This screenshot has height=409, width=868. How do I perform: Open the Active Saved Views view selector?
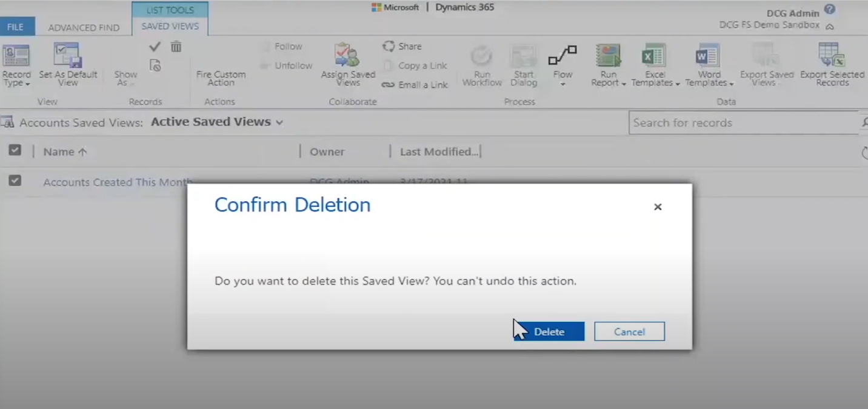click(x=216, y=122)
